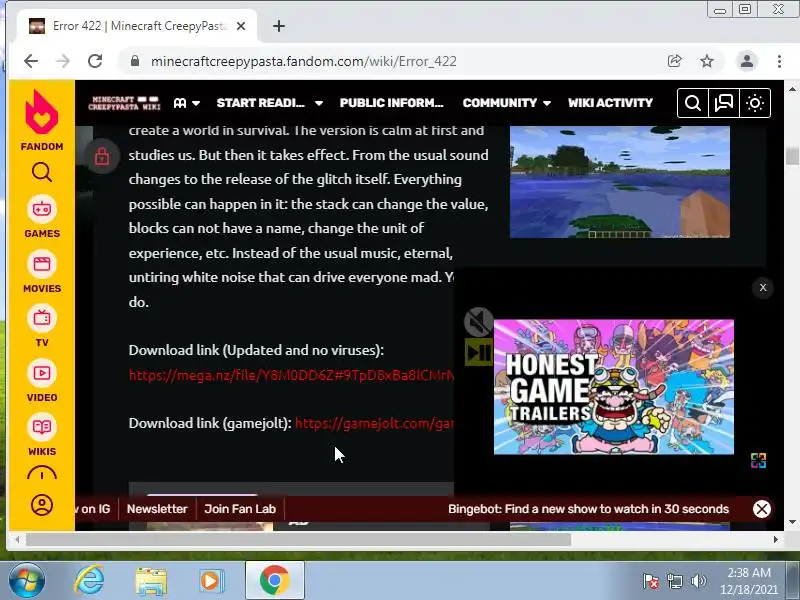The height and width of the screenshot is (600, 800).
Task: Click the vertical scrollbar thumb
Action: pos(792,156)
